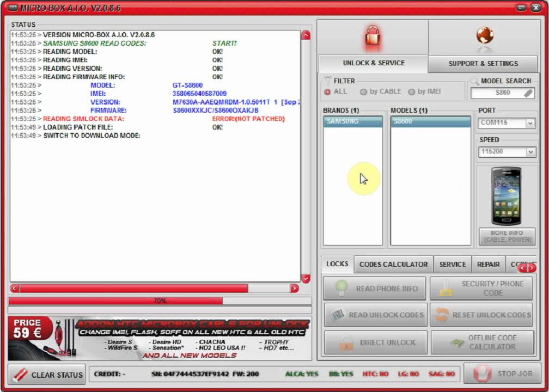
Task: Click the horizontal scrollbar left arrow
Action: 15,289
